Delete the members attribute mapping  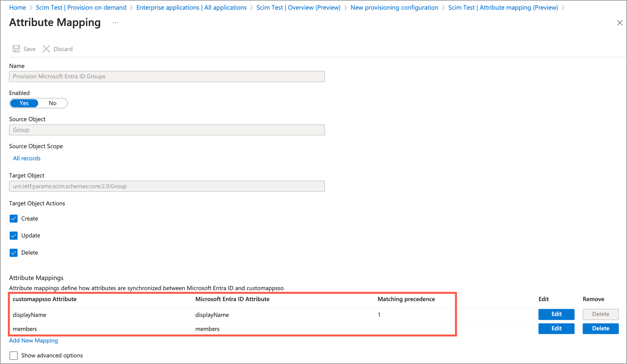tap(600, 329)
